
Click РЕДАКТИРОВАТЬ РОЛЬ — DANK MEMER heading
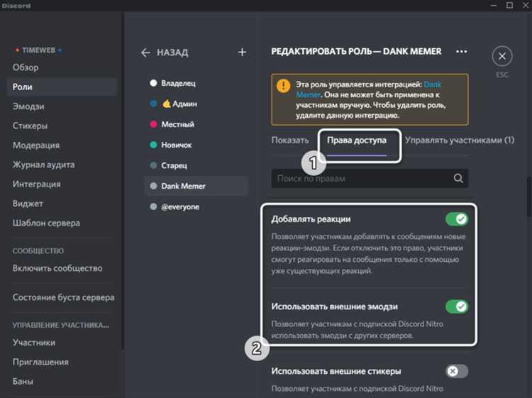356,52
